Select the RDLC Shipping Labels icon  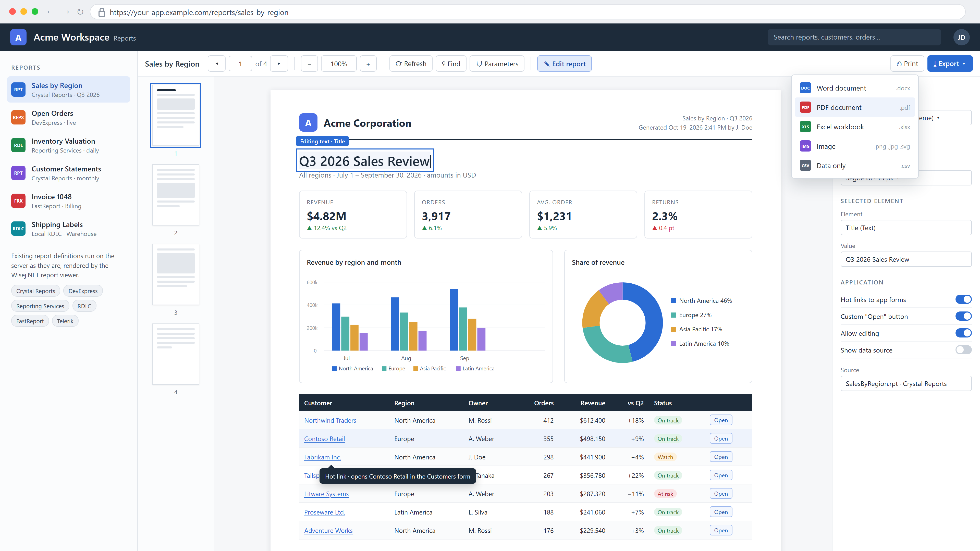18,229
